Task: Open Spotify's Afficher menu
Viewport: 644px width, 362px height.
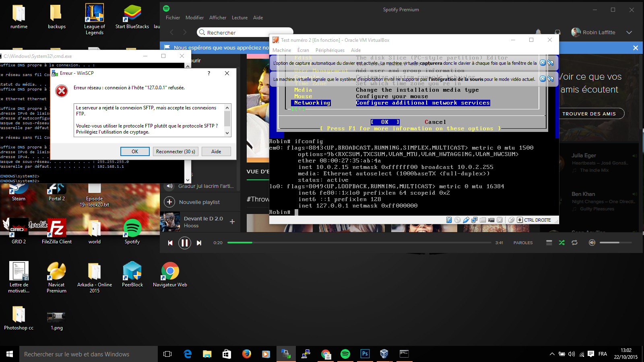Action: coord(218,18)
